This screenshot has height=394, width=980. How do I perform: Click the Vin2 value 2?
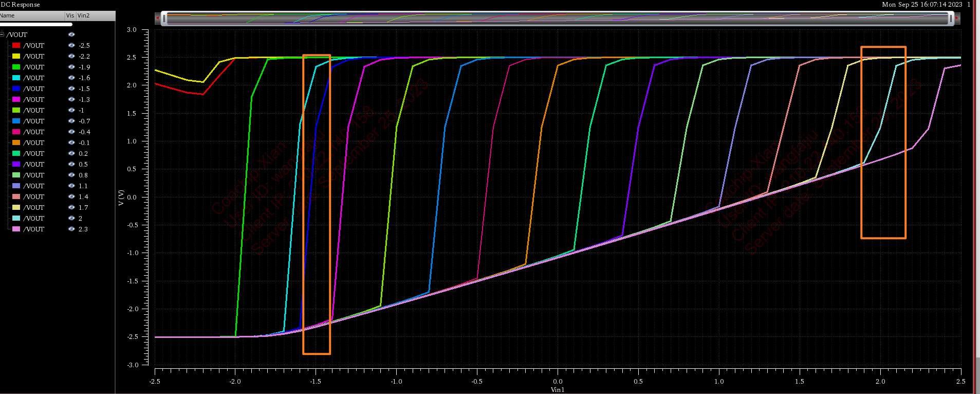click(x=80, y=218)
